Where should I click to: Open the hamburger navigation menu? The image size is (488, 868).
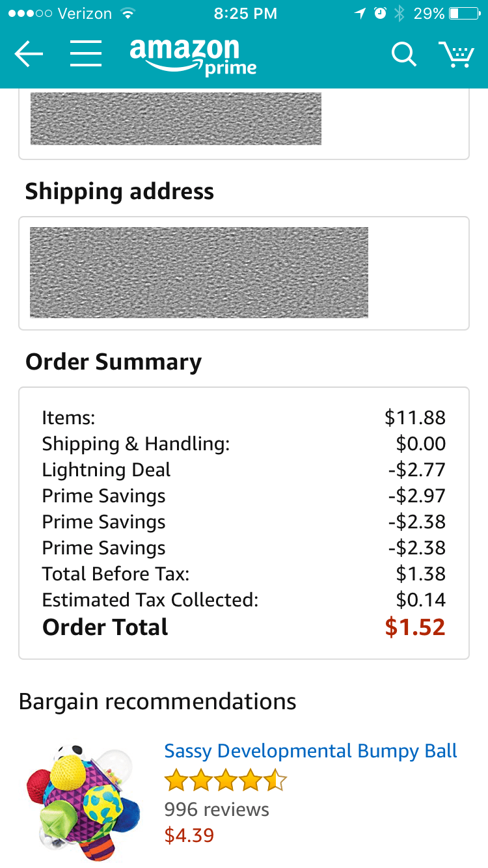pos(85,55)
